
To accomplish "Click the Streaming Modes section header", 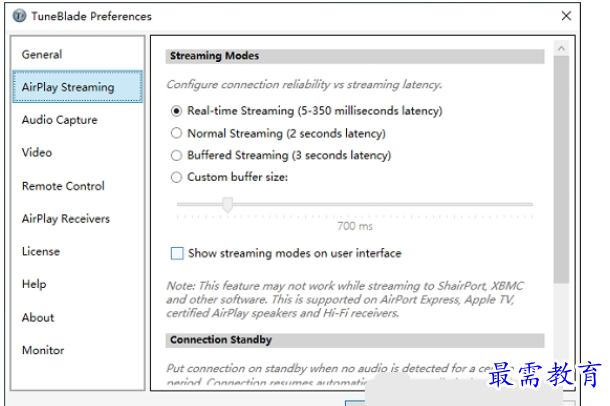I will [x=355, y=56].
